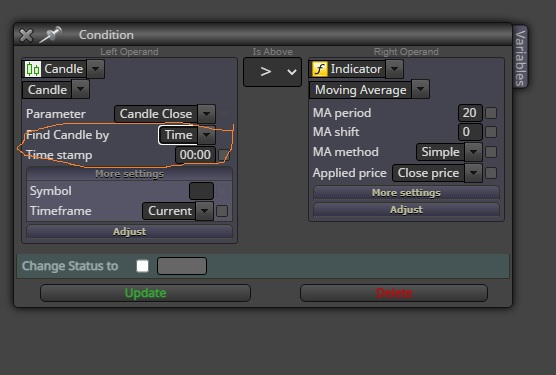556x375 pixels.
Task: Toggle the MA period checkbox
Action: 491,113
